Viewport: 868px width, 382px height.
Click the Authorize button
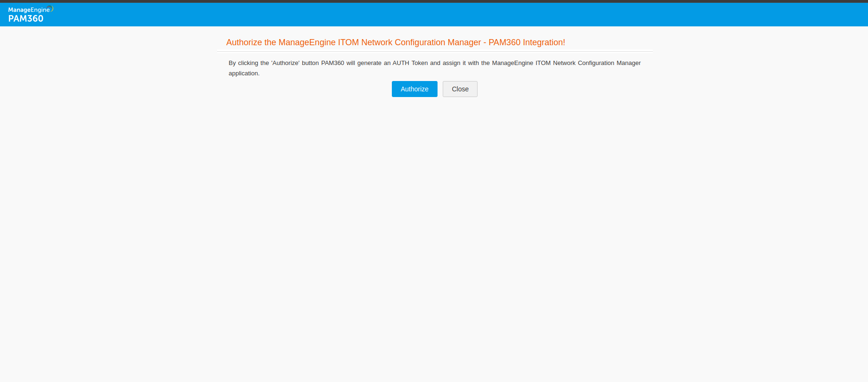tap(414, 89)
